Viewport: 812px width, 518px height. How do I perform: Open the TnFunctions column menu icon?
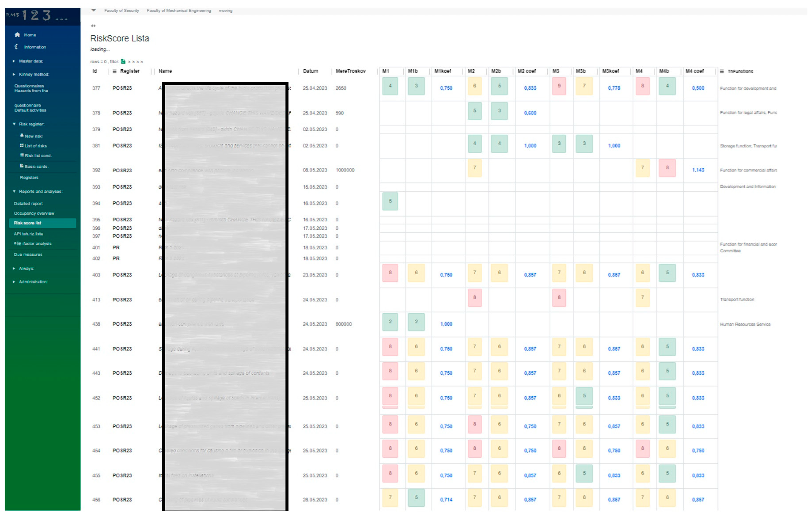point(722,71)
